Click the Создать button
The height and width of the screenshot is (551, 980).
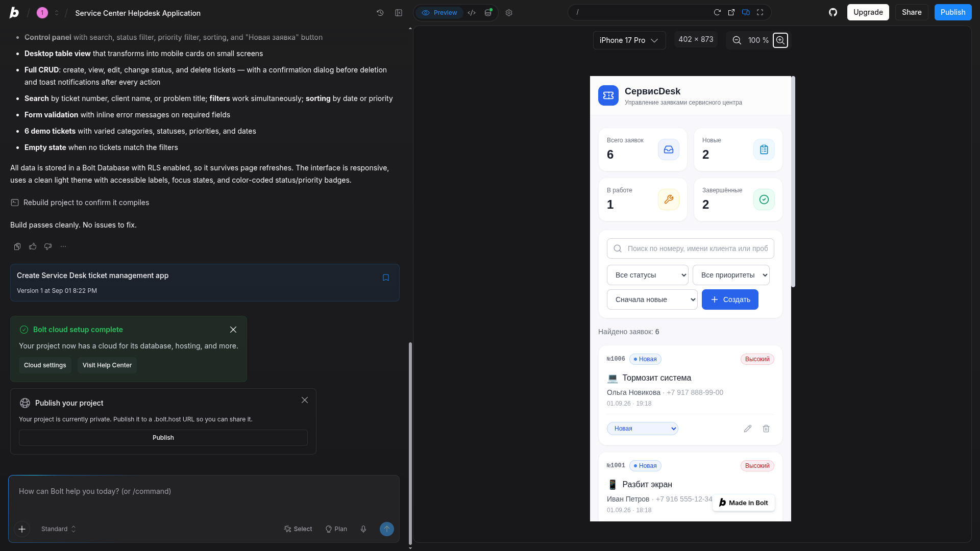[x=730, y=299]
